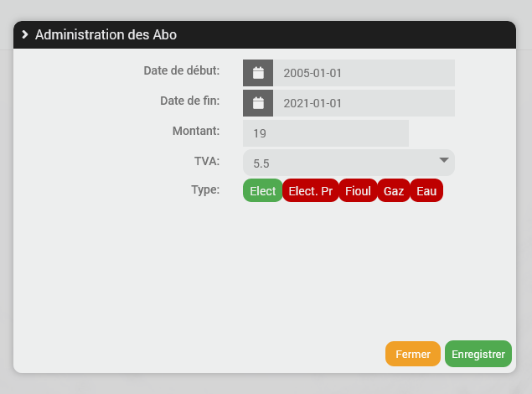The image size is (532, 394).
Task: Click the TVA label text
Action: pyautogui.click(x=206, y=159)
